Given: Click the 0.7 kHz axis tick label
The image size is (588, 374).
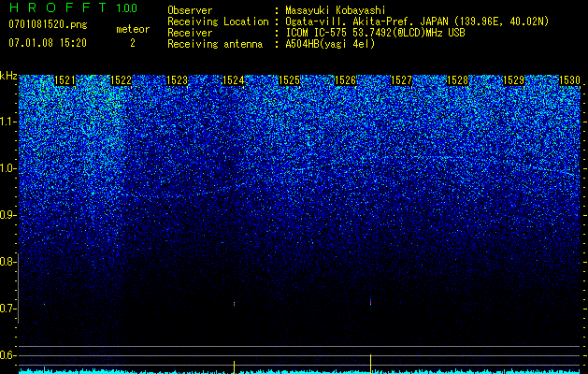Looking at the screenshot, I should click(x=7, y=309).
